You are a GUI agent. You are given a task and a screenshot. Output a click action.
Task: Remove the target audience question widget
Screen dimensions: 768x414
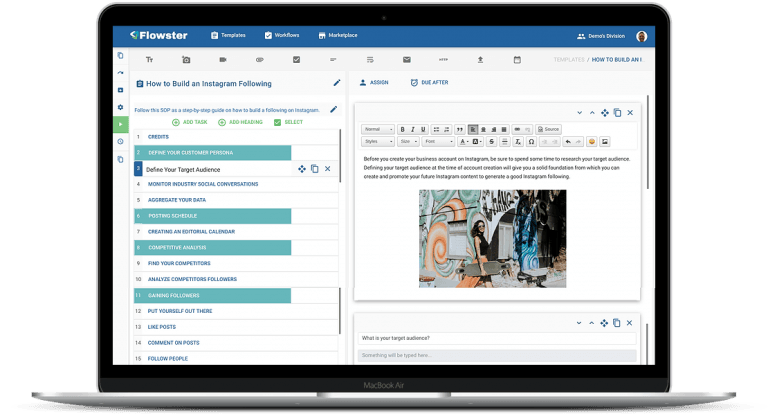pyautogui.click(x=629, y=323)
